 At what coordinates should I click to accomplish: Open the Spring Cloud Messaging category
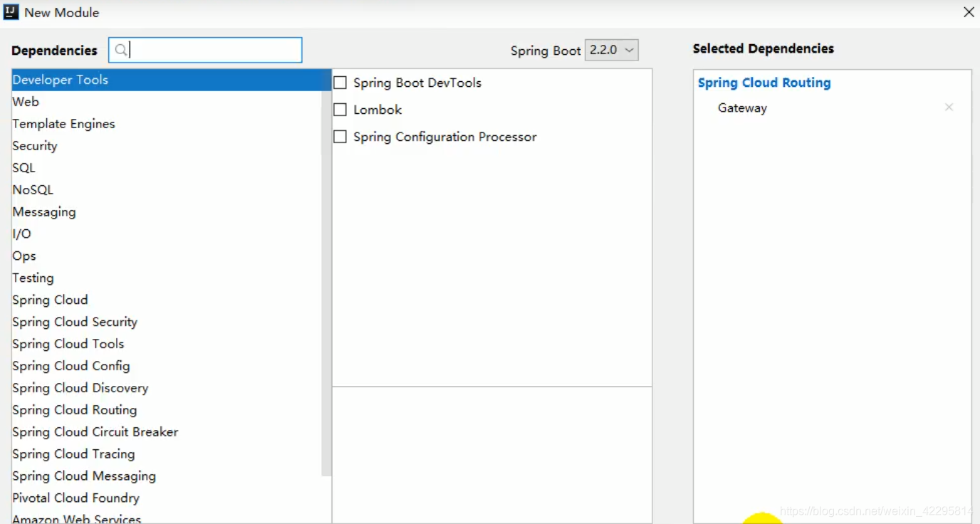(x=167, y=477)
